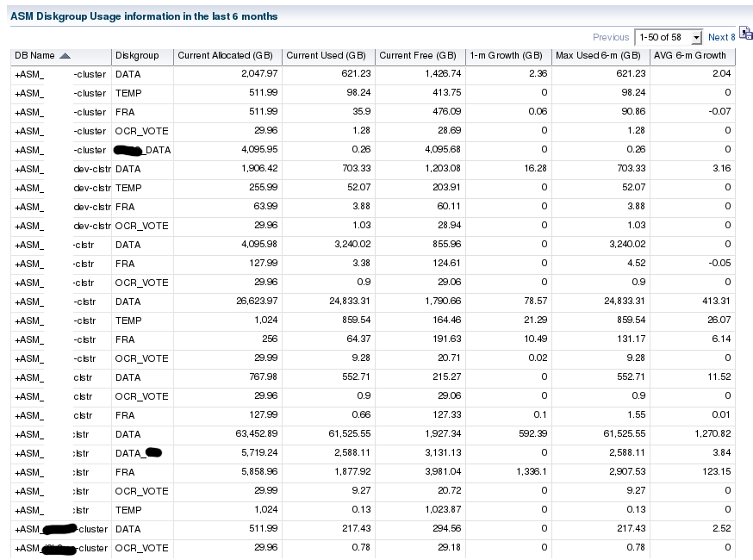Select the current used value 703.33
This screenshot has width=753, height=560.
357,168
